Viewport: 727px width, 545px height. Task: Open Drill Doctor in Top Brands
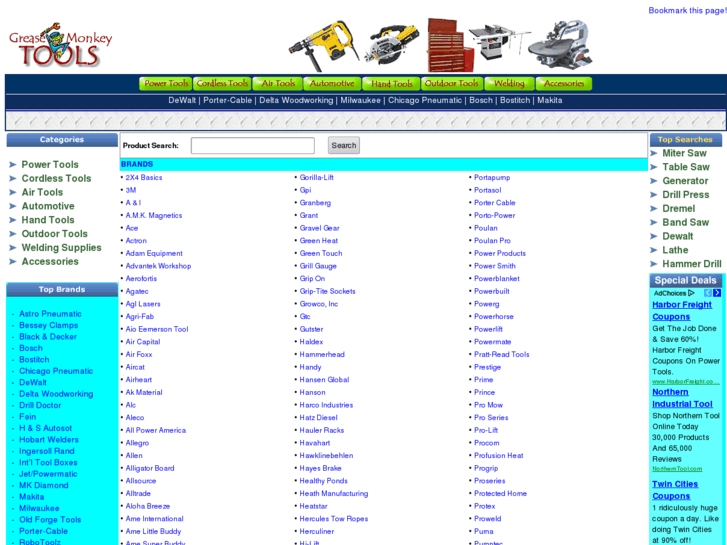click(40, 405)
